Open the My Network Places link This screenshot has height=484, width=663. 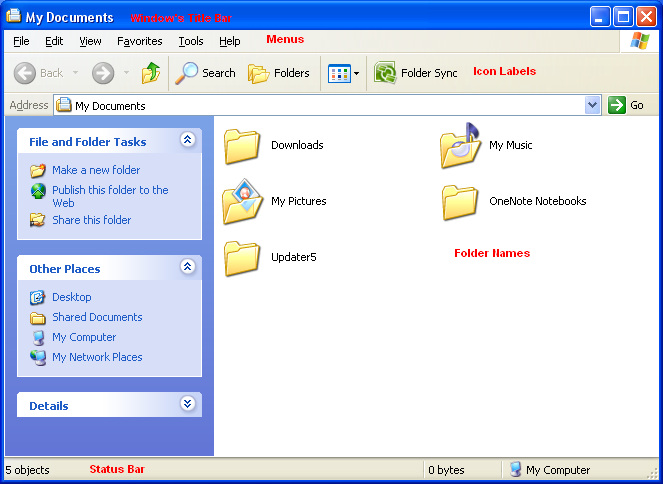[x=97, y=357]
